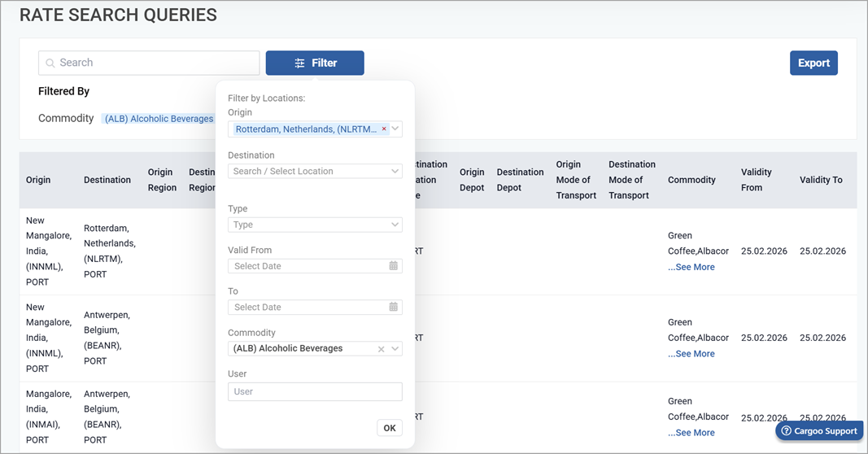Open See More for Mangalore (INMAI) row

pos(691,433)
